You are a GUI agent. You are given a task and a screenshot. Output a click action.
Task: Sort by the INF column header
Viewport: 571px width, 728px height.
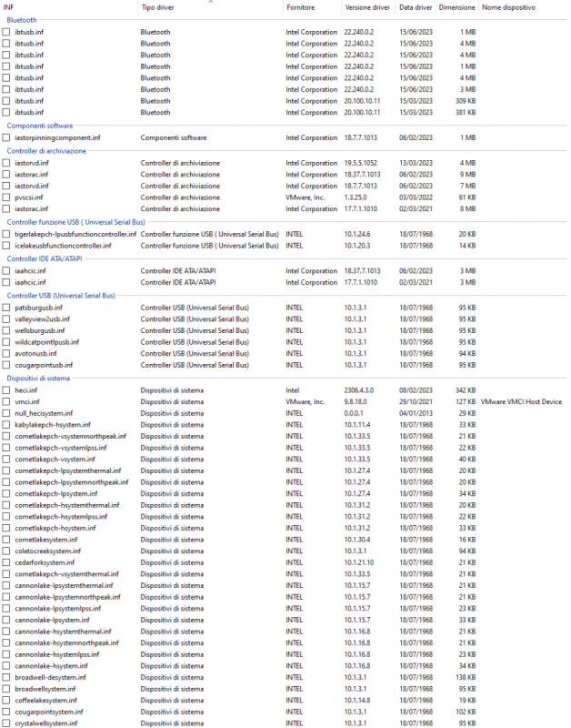[x=8, y=7]
